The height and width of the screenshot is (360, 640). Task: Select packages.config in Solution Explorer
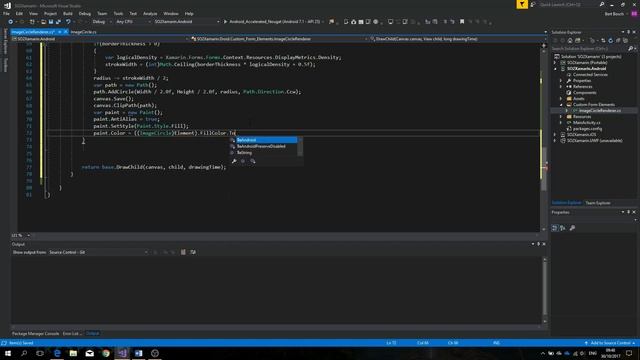click(587, 129)
